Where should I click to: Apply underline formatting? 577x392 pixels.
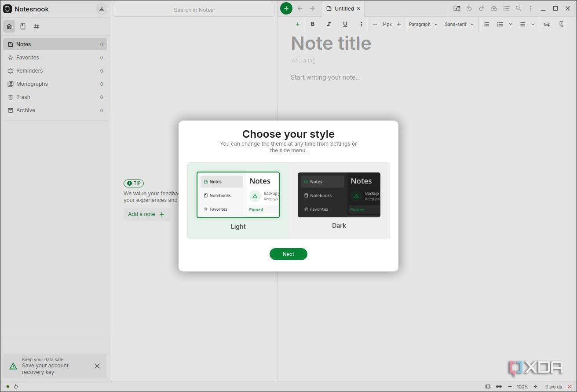pos(345,24)
